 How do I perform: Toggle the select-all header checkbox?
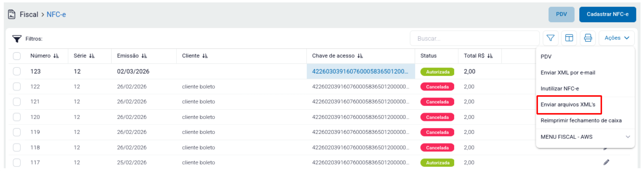coord(17,56)
